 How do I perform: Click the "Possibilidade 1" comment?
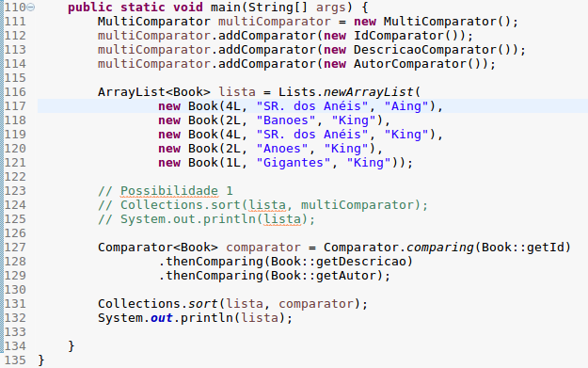166,191
